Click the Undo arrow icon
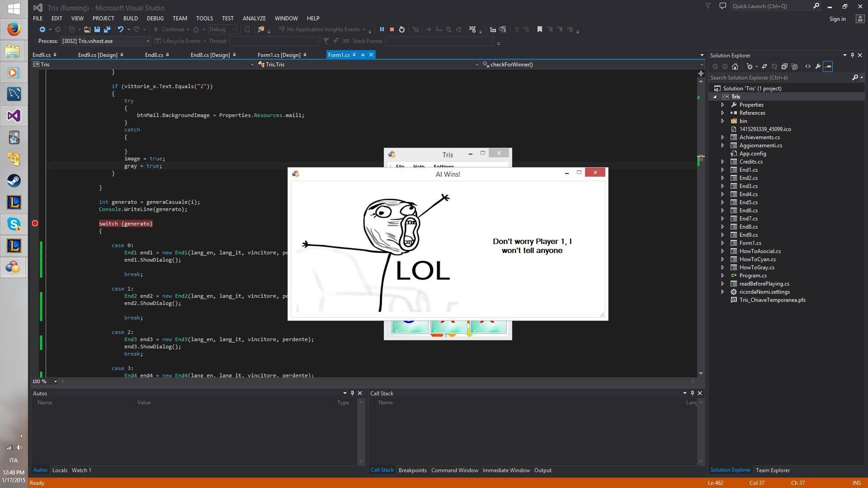The height and width of the screenshot is (488, 868). tap(120, 29)
